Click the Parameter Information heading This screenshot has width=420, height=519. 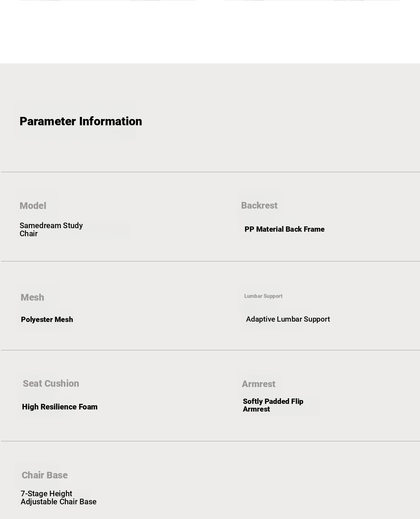point(81,121)
